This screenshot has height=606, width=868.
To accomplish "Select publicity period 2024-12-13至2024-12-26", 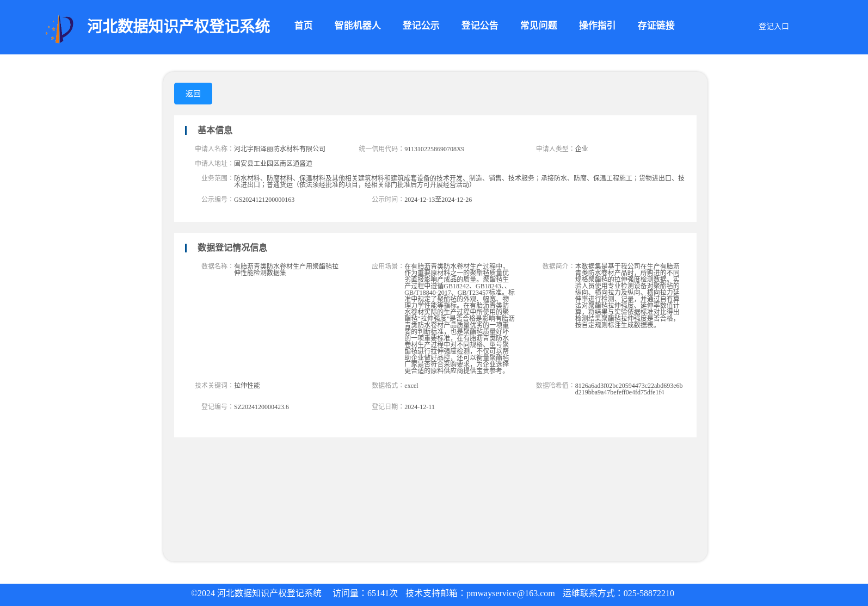I will [438, 200].
